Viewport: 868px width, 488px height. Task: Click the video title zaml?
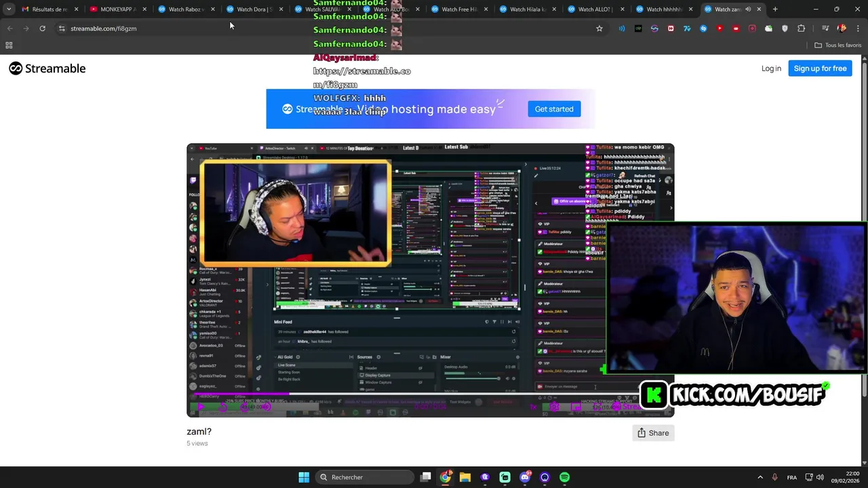point(199,432)
